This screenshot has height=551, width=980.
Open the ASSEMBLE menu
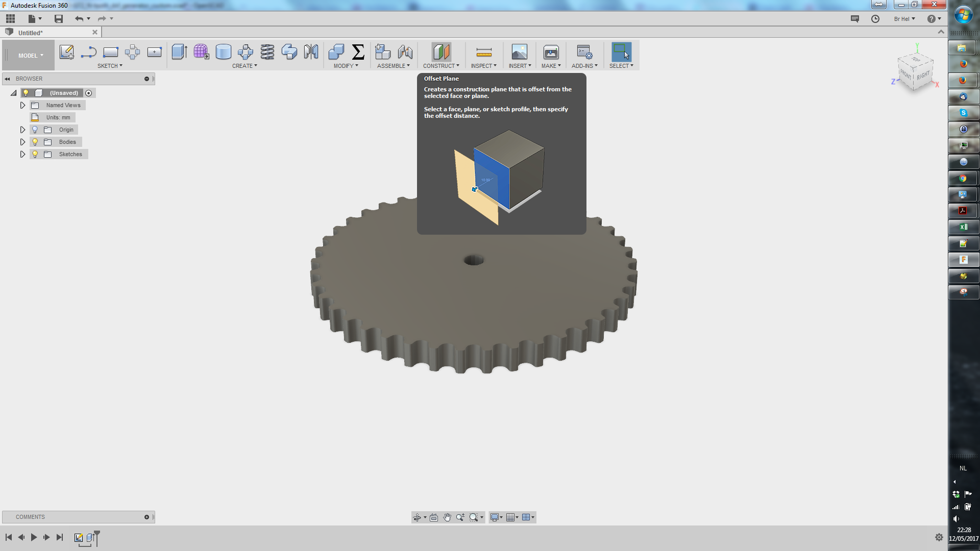pos(393,66)
